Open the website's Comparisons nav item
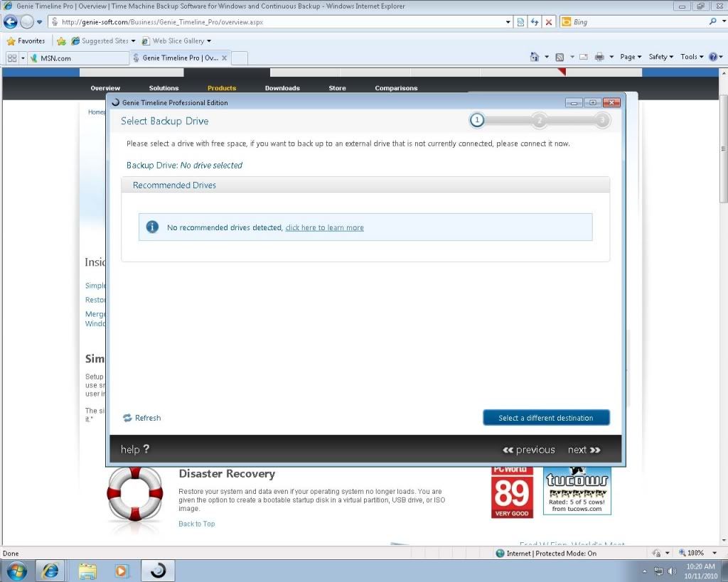Screen dimensions: 728x582 point(397,88)
